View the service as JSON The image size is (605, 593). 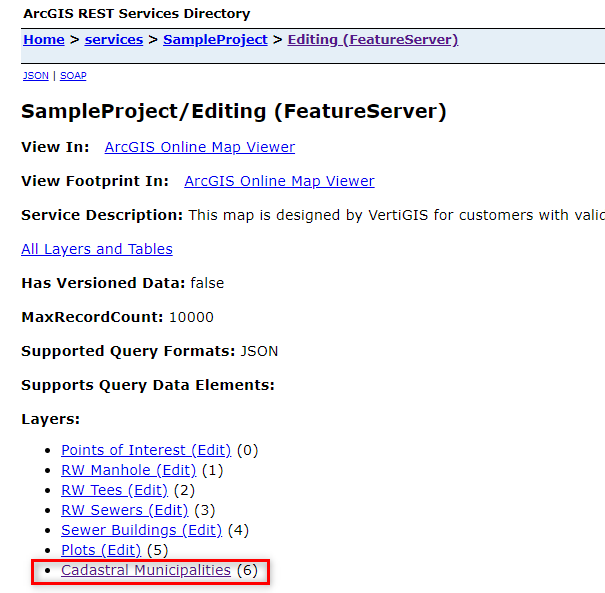(35, 76)
